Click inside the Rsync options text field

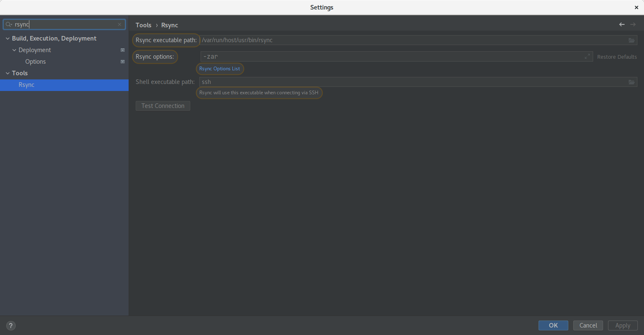tap(372, 56)
